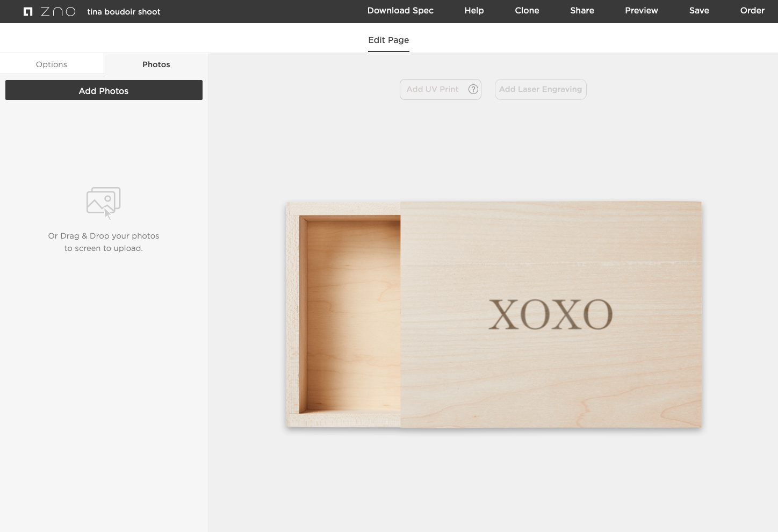Click the XOXO engraving on the box lid
778x532 pixels.
pyautogui.click(x=551, y=314)
